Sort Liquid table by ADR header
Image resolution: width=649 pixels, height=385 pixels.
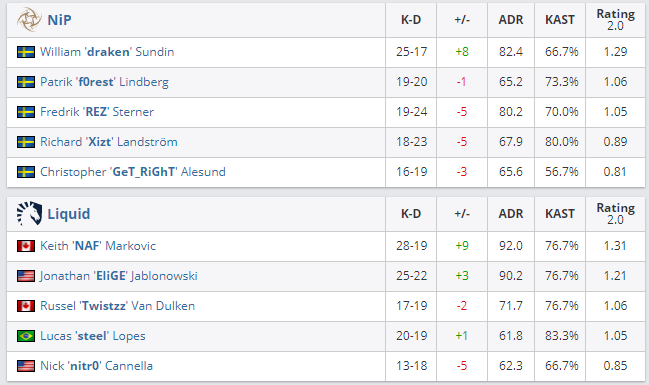click(x=511, y=214)
